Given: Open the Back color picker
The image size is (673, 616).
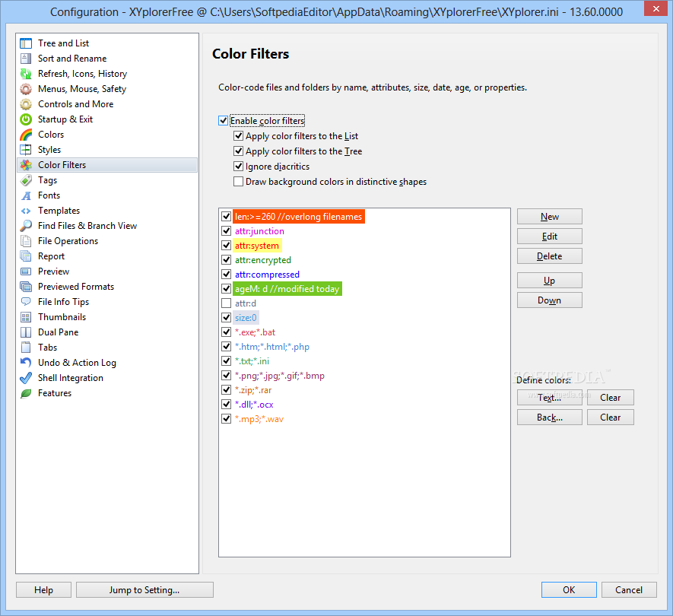Looking at the screenshot, I should pos(549,418).
